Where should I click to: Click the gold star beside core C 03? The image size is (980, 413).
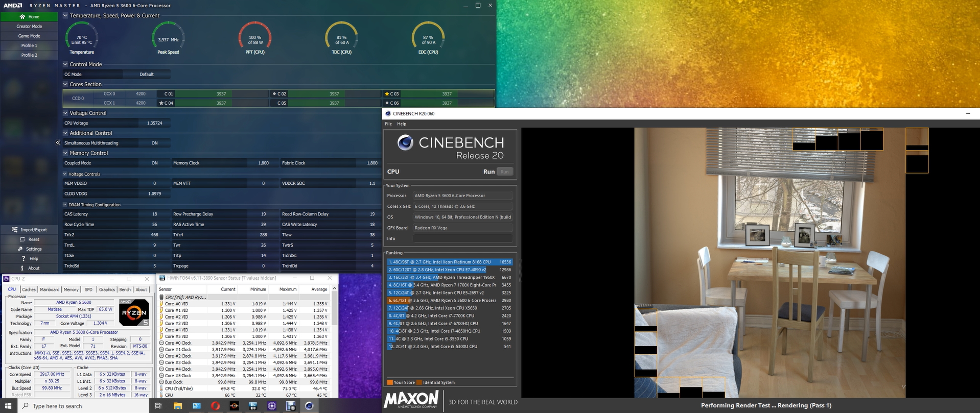(x=387, y=94)
